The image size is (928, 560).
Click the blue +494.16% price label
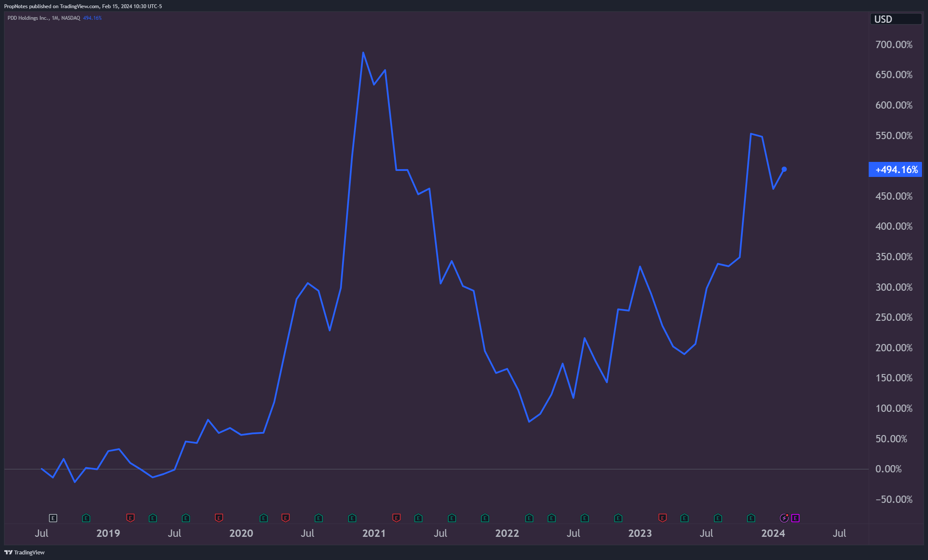tap(895, 170)
